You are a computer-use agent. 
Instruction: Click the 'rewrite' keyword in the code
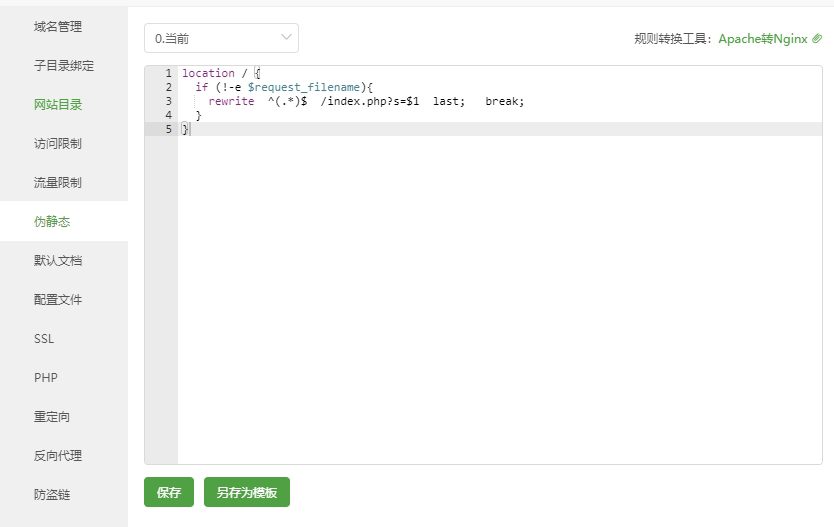point(231,101)
